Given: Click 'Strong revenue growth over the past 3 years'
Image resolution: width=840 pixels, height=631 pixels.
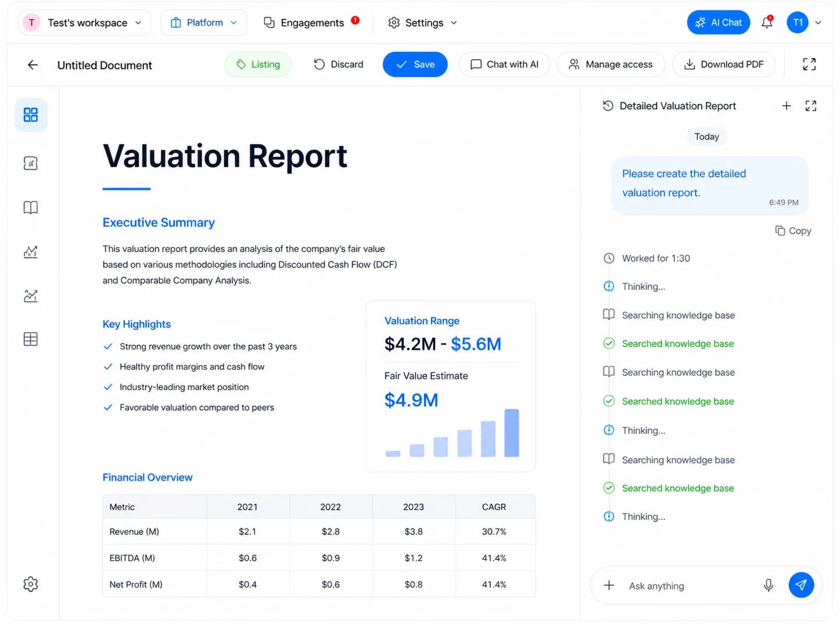Looking at the screenshot, I should pos(208,347).
